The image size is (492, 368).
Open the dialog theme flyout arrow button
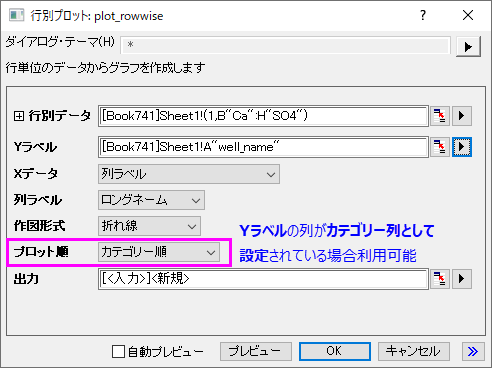point(468,46)
